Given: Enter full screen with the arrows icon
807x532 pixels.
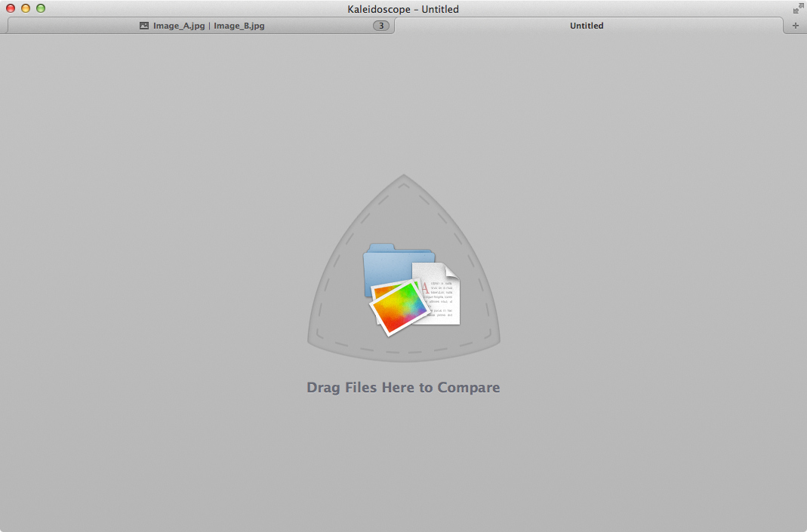Looking at the screenshot, I should coord(798,8).
